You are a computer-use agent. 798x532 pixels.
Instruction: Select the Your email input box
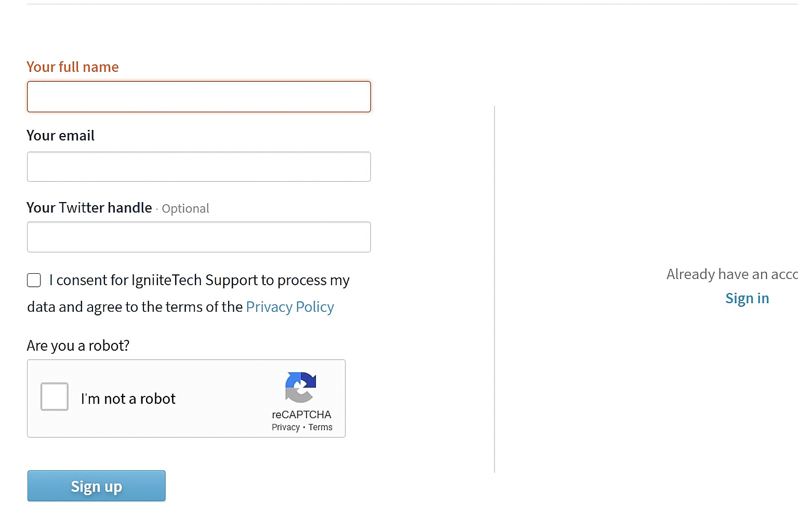coord(199,167)
